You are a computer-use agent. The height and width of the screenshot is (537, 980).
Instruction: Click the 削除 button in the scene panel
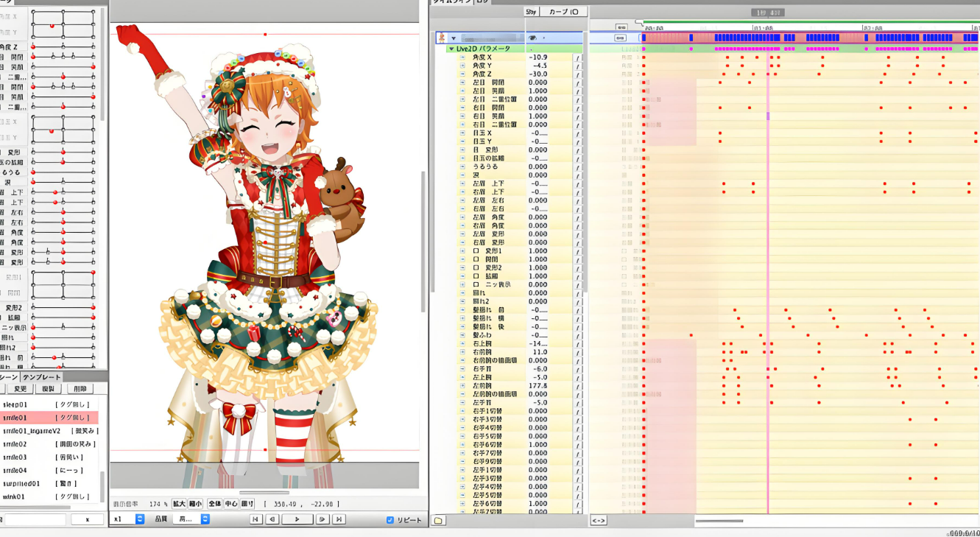(x=80, y=389)
